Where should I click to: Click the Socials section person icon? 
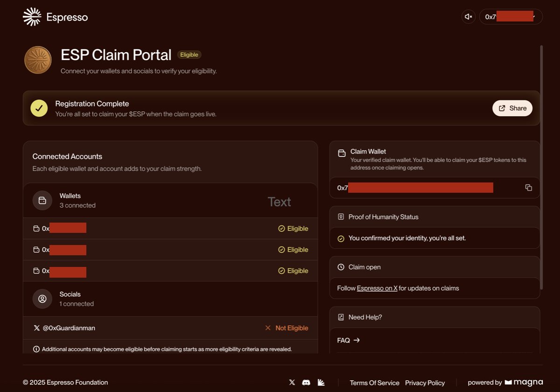pyautogui.click(x=42, y=299)
